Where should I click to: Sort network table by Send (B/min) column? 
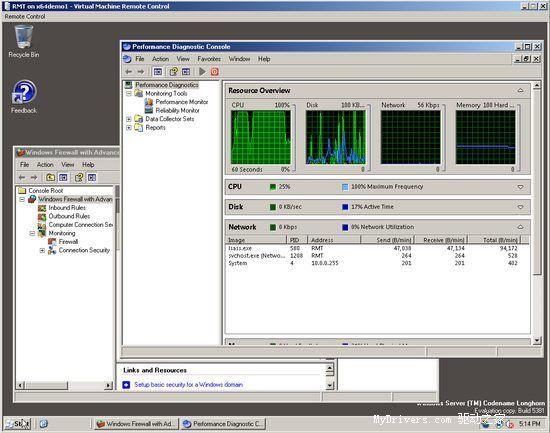point(388,240)
